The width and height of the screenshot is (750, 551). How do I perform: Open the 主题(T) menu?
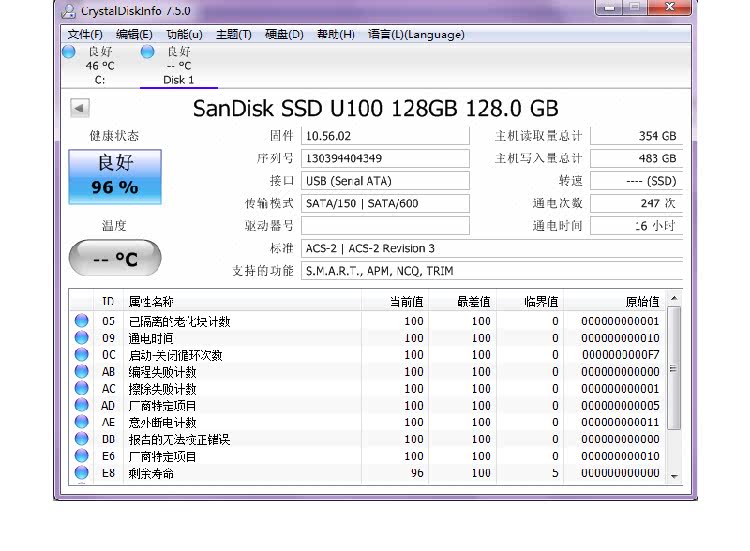[233, 34]
